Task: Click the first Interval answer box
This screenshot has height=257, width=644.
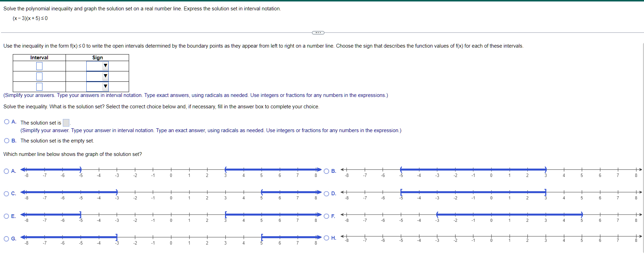Action: tap(39, 66)
